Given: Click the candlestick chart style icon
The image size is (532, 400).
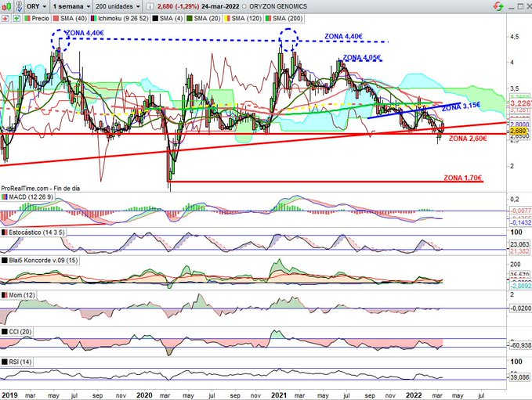Looking at the screenshot, I should tap(6, 6).
